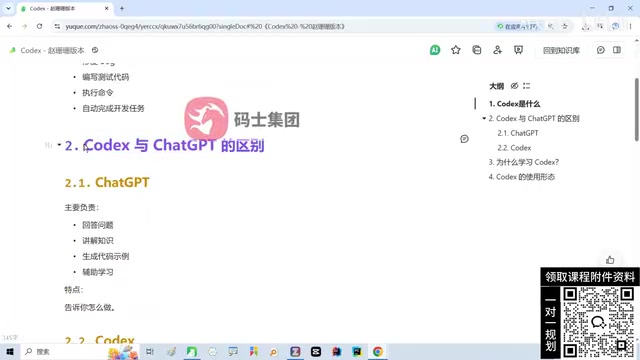The image size is (640, 360).
Task: Open the Chrome three-dot menu
Action: 631,26
